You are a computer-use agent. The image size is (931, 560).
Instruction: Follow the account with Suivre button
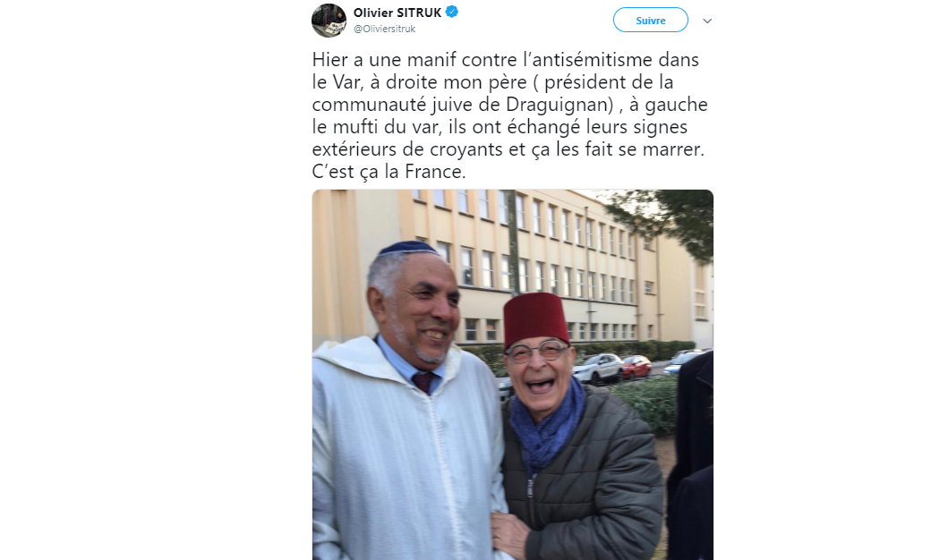tap(651, 21)
